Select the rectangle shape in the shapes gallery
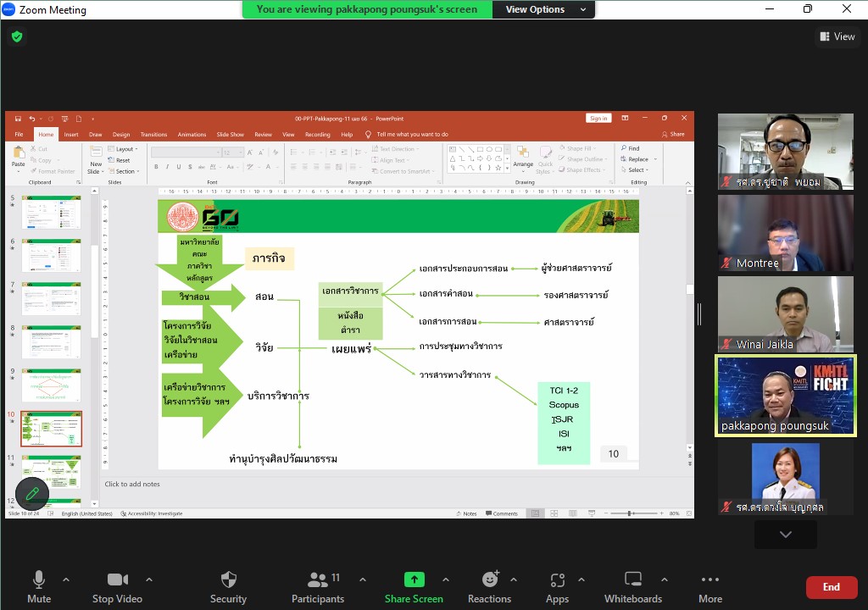This screenshot has width=868, height=610. click(480, 149)
